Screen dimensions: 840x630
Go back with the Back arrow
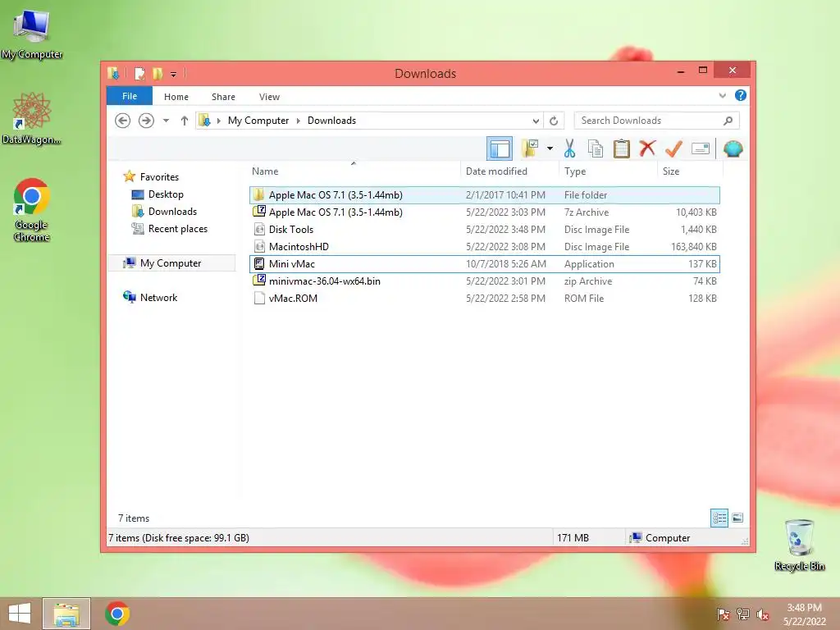coord(123,121)
